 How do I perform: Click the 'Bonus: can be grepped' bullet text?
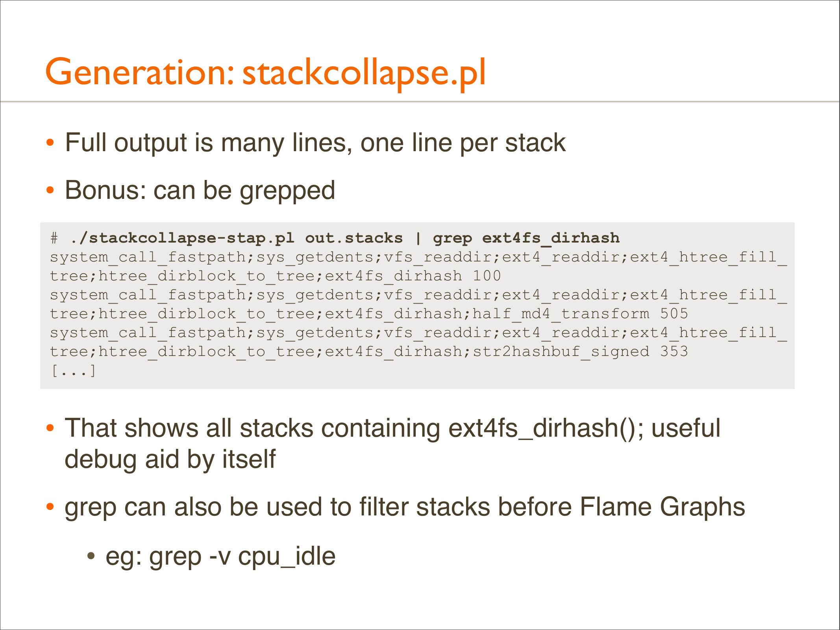(x=200, y=191)
